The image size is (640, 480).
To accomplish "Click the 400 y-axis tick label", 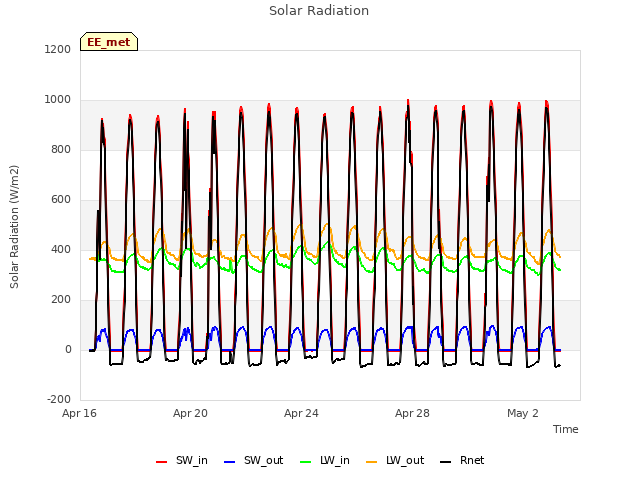I will click(61, 250).
